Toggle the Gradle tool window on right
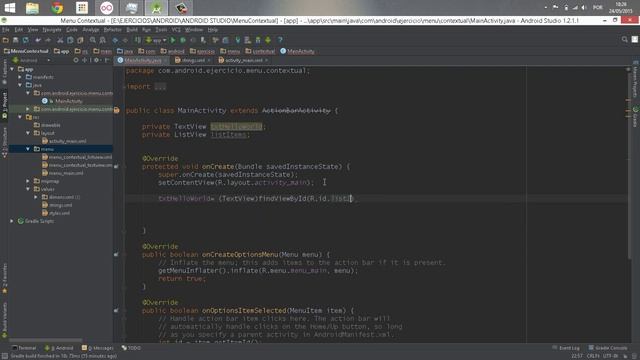Viewport: 640px width, 360px height. point(636,117)
